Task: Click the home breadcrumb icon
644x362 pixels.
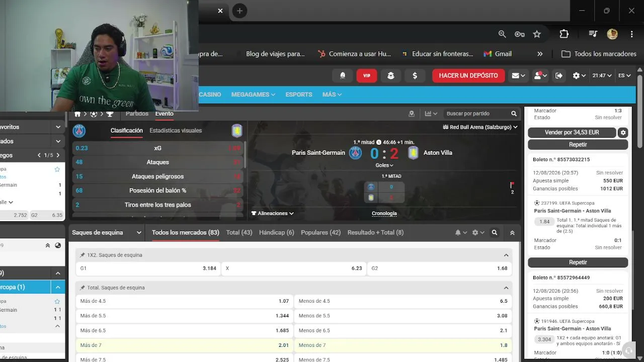Action: point(77,114)
